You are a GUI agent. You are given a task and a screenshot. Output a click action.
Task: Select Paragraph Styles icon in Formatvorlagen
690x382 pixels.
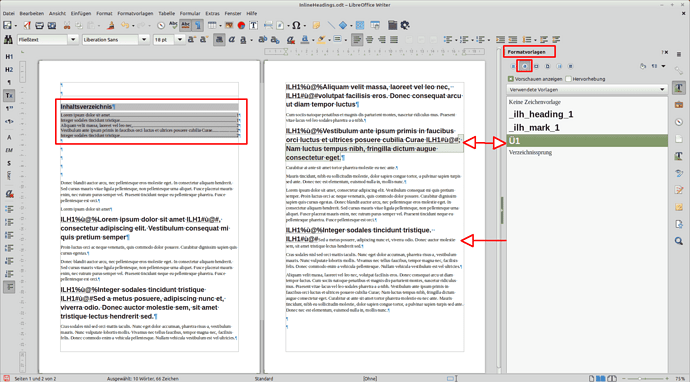click(513, 66)
